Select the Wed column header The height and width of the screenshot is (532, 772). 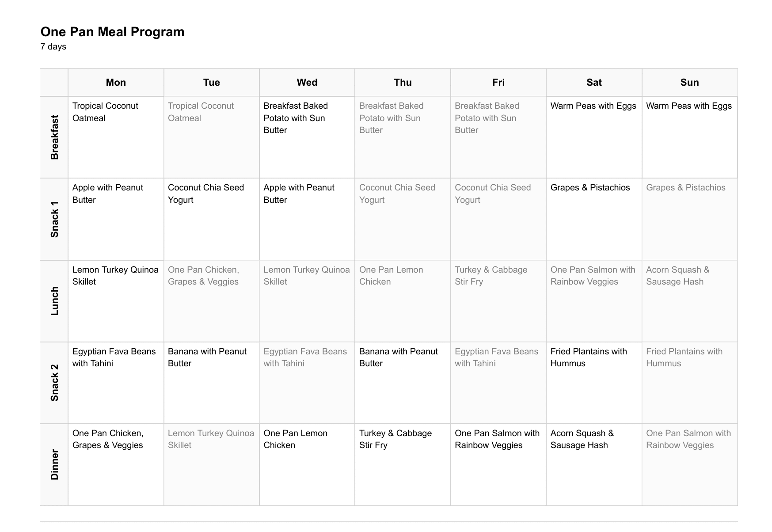tap(307, 83)
